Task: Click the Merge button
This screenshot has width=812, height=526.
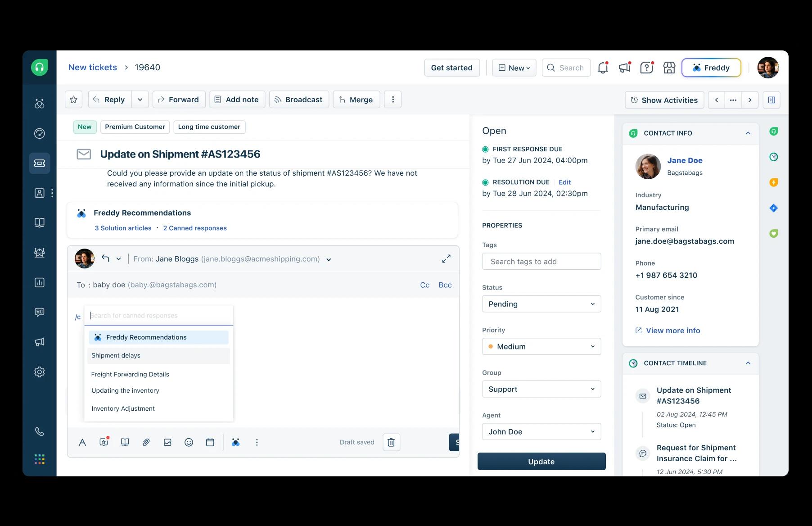Action: [x=356, y=100]
